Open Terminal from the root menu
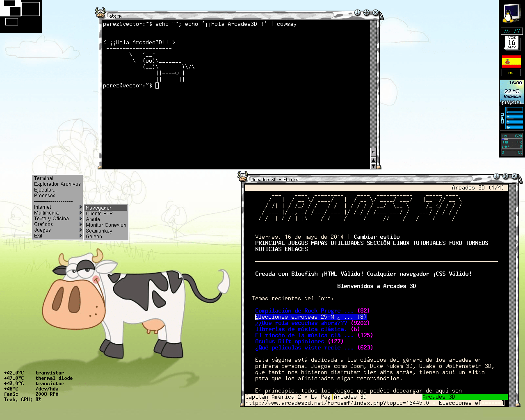Viewport: 525px width, 420px height. click(x=57, y=178)
